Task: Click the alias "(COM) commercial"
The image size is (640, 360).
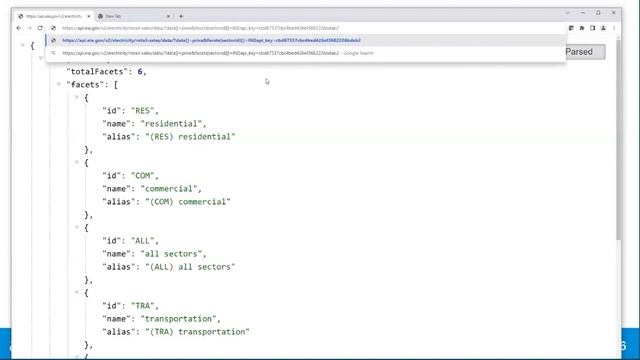Action: pos(188,202)
